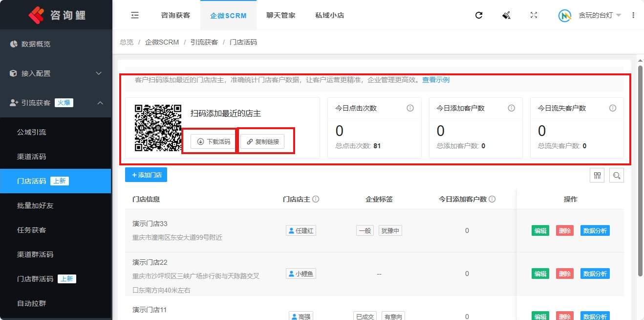Click the 复制链接 button
This screenshot has height=320, width=644.
click(x=262, y=142)
